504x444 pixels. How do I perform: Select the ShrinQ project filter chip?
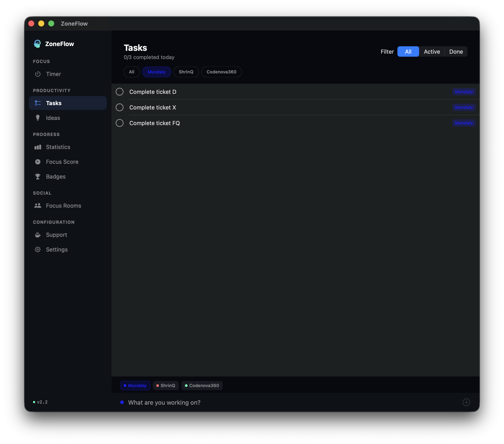pos(186,72)
